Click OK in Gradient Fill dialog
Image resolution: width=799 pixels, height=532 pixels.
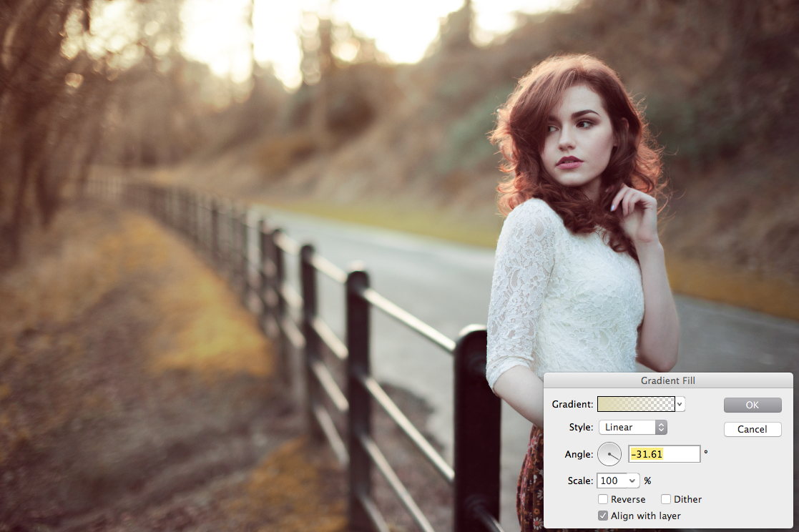752,405
